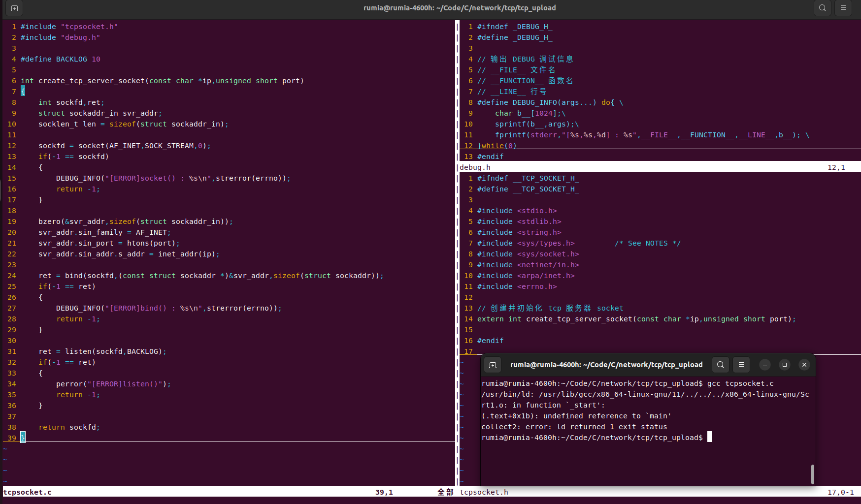This screenshot has height=504, width=861.
Task: Click '#include "debug.h"' on line 2
Action: [x=60, y=37]
